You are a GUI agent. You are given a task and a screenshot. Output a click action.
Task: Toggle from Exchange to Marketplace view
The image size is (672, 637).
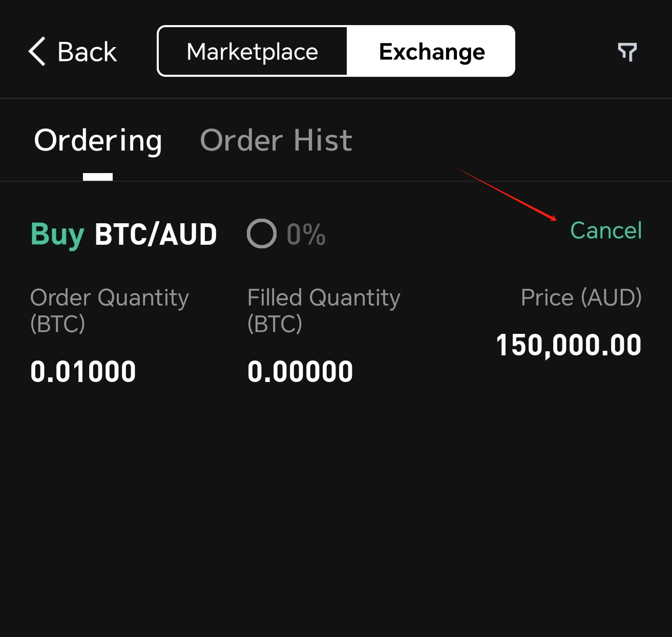tap(252, 51)
